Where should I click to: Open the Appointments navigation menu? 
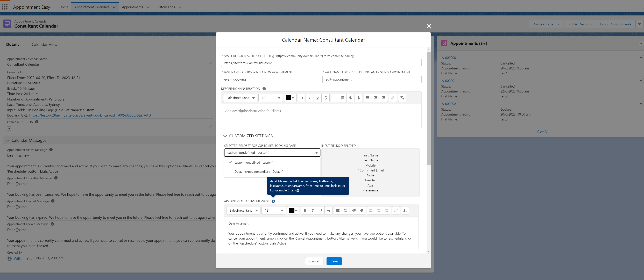coord(147,7)
